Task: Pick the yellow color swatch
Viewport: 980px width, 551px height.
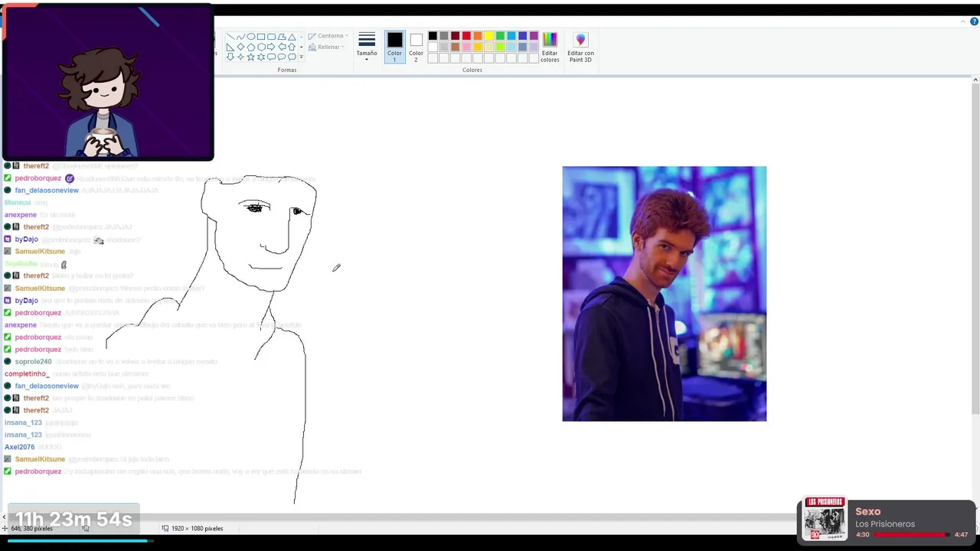Action: (x=489, y=36)
